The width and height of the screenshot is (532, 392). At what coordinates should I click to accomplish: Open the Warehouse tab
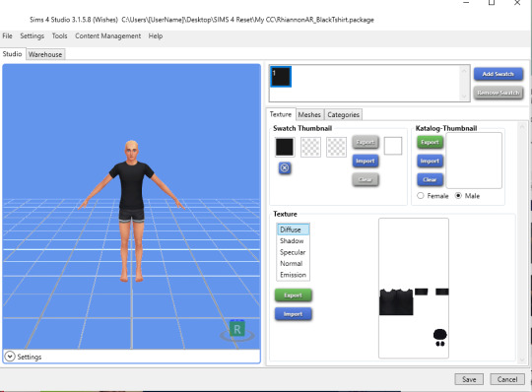coord(45,54)
